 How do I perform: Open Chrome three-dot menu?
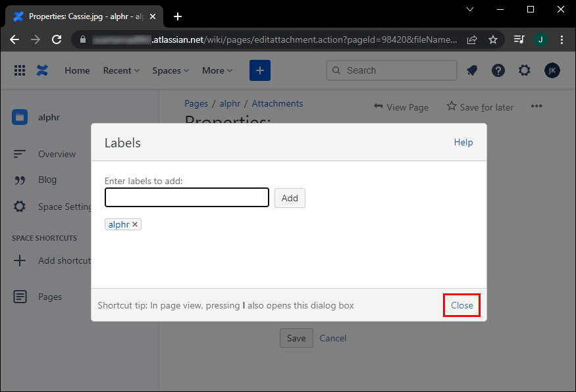click(x=562, y=39)
